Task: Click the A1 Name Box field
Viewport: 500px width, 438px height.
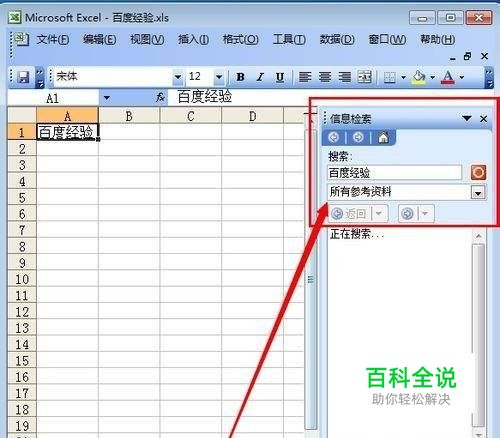Action: 53,98
